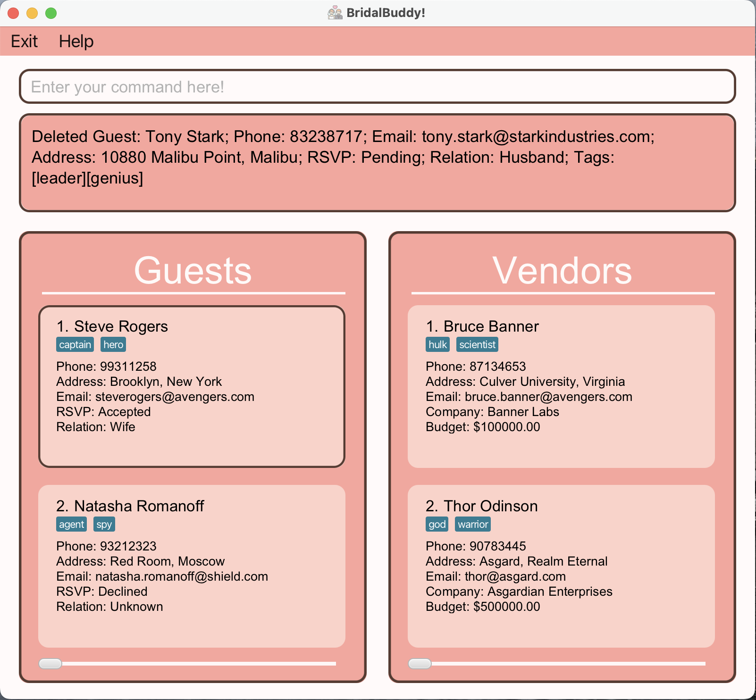This screenshot has width=756, height=700.
Task: Click the 'scientist' tag on Bruce Banner
Action: (477, 344)
